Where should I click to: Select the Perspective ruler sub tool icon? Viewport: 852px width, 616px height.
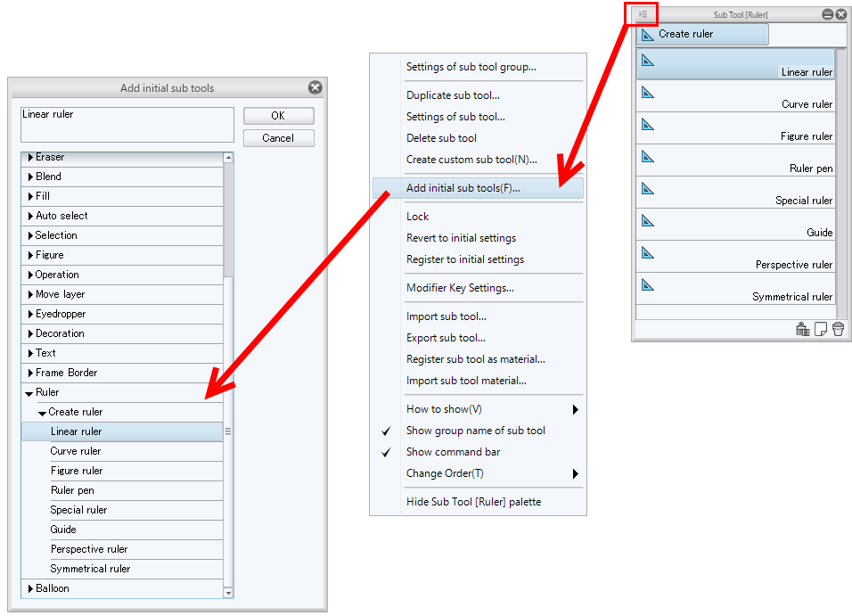coord(648,253)
